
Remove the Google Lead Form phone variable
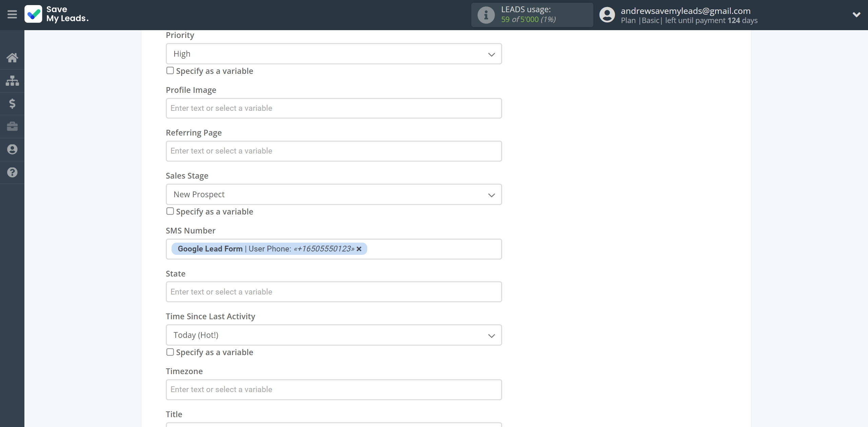pyautogui.click(x=359, y=249)
